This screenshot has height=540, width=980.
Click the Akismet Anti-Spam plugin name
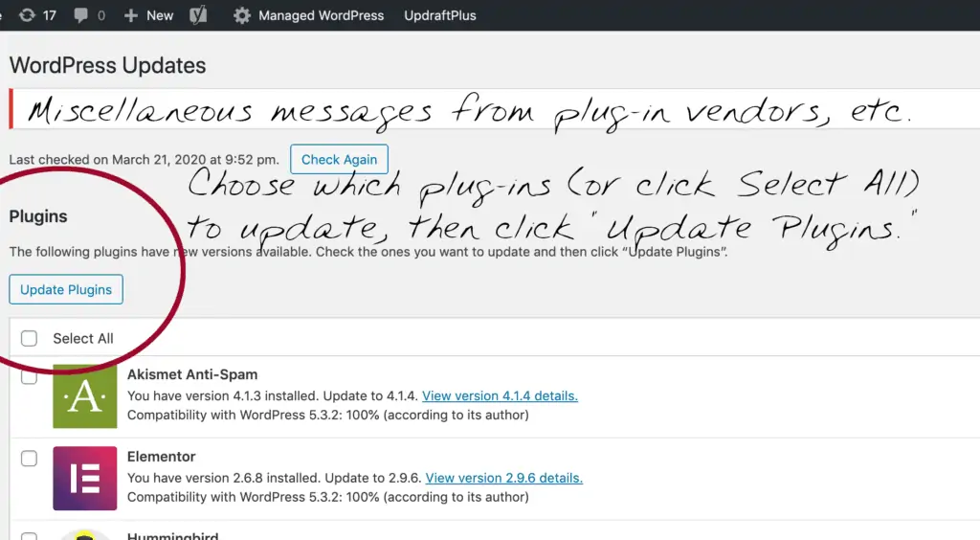click(x=192, y=374)
